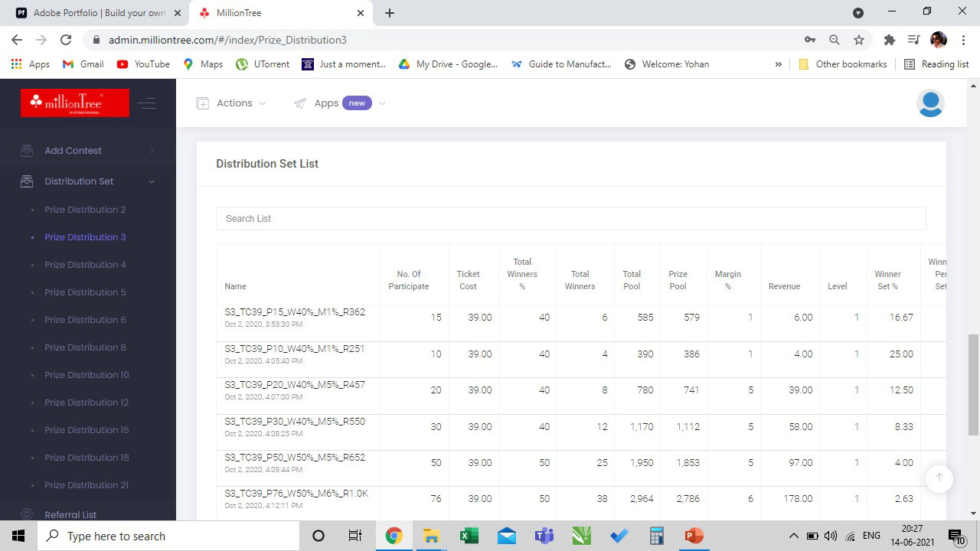Viewport: 980px width, 551px height.
Task: Click the browser address bar URL
Action: [x=227, y=40]
